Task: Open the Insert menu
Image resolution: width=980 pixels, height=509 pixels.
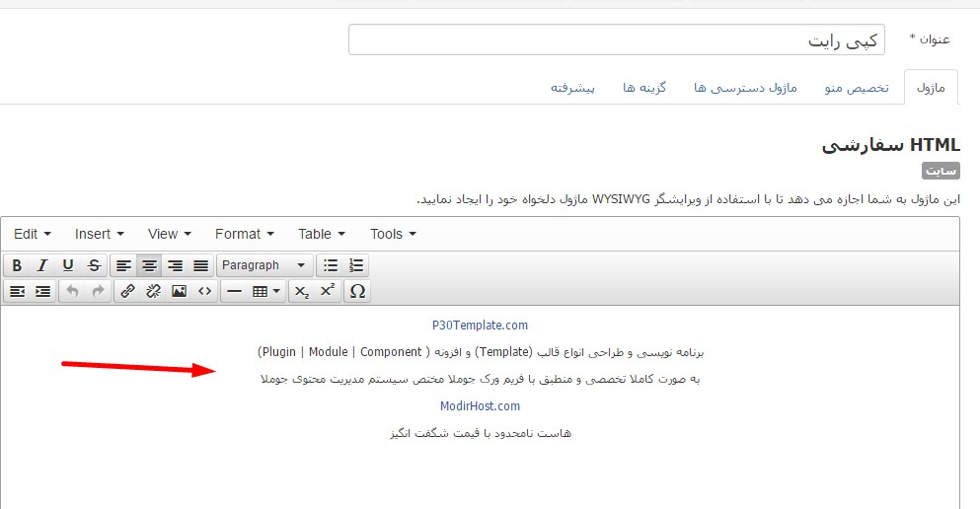Action: tap(100, 234)
